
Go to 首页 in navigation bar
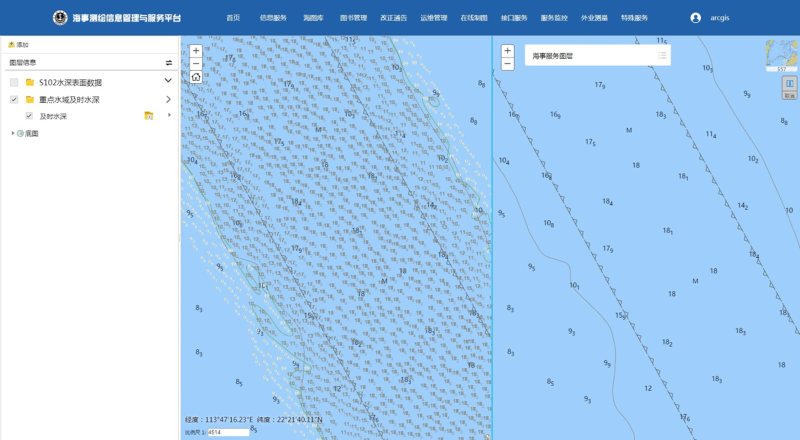[x=233, y=18]
